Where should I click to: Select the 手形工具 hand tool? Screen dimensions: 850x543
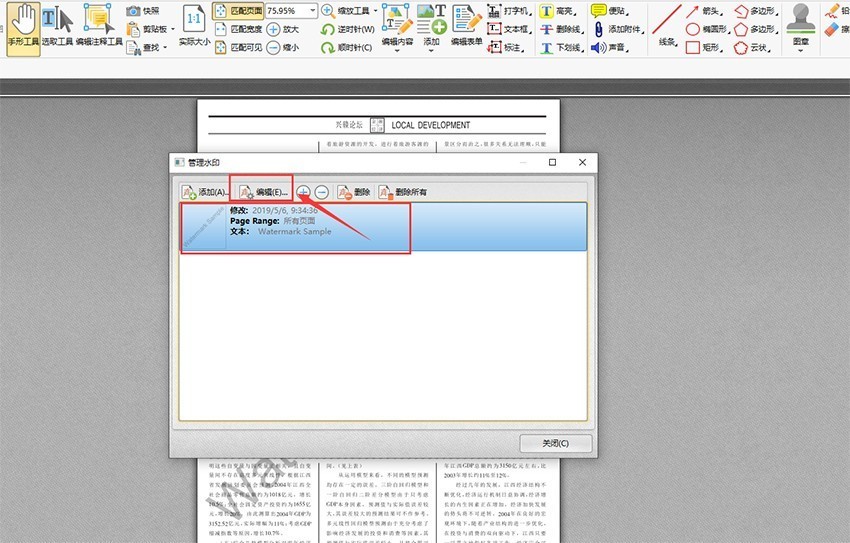point(23,28)
